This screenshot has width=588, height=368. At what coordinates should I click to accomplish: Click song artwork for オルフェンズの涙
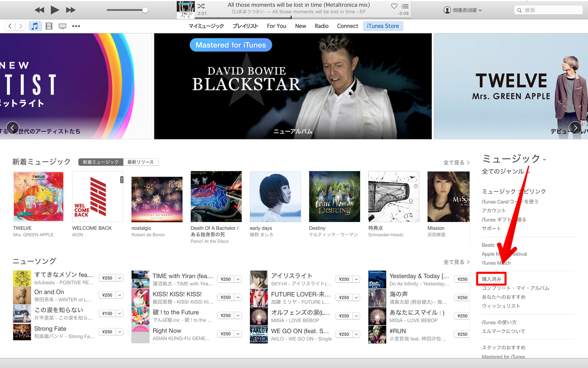pyautogui.click(x=259, y=317)
